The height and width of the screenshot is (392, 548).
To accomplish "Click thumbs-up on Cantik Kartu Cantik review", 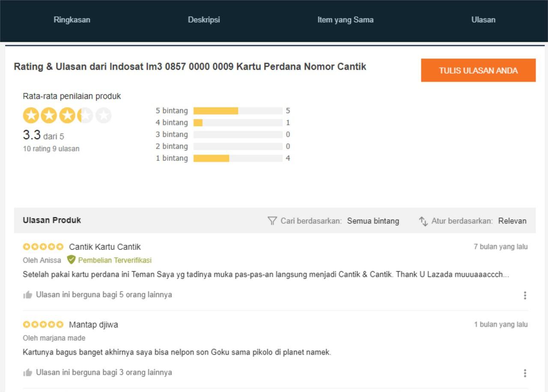I will (28, 294).
